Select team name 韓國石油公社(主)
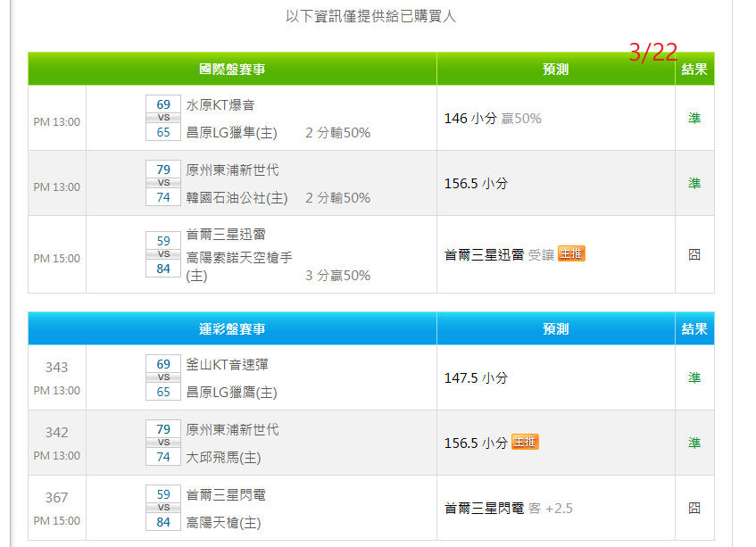The width and height of the screenshot is (756, 547). coord(237,197)
